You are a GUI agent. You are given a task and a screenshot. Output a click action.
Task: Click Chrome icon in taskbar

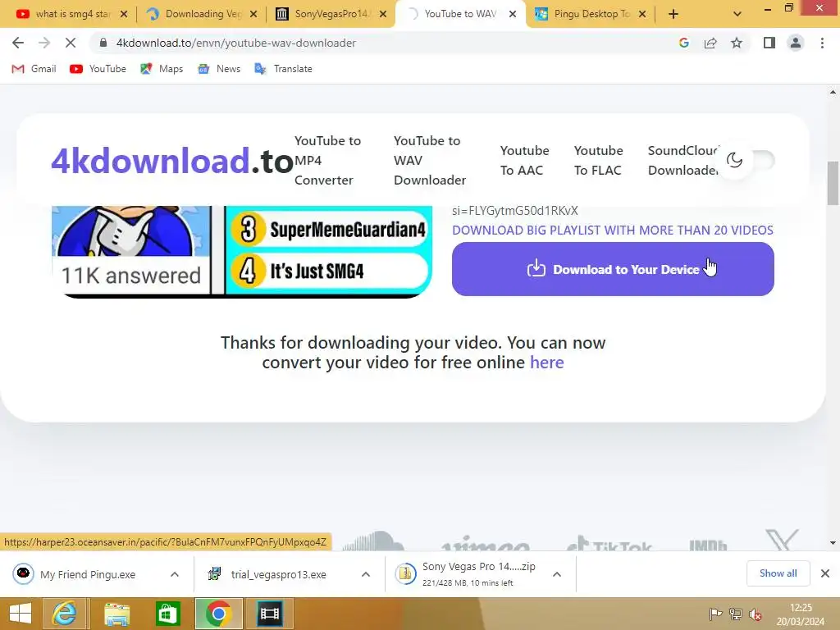point(218,614)
